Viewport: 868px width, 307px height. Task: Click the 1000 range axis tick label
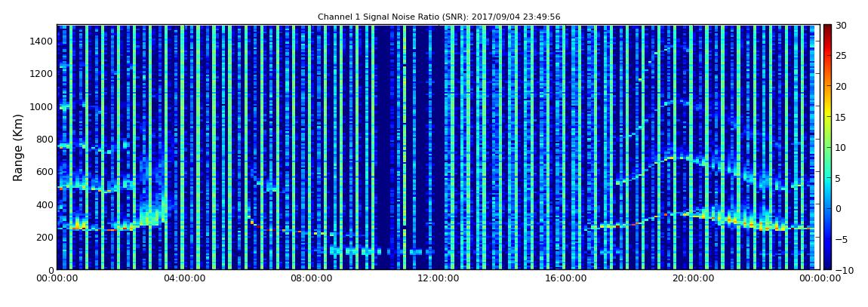point(42,106)
